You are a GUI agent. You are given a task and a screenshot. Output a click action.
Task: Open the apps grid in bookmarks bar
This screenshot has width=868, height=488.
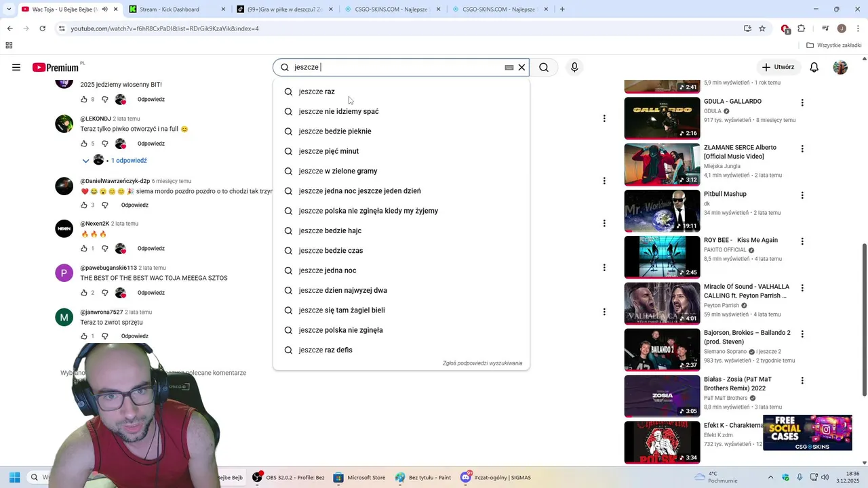[9, 45]
